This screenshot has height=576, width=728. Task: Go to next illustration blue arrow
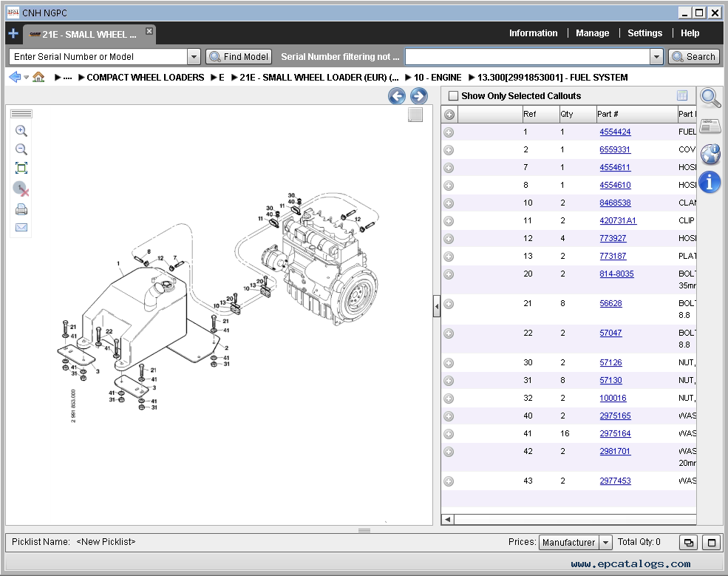click(419, 96)
